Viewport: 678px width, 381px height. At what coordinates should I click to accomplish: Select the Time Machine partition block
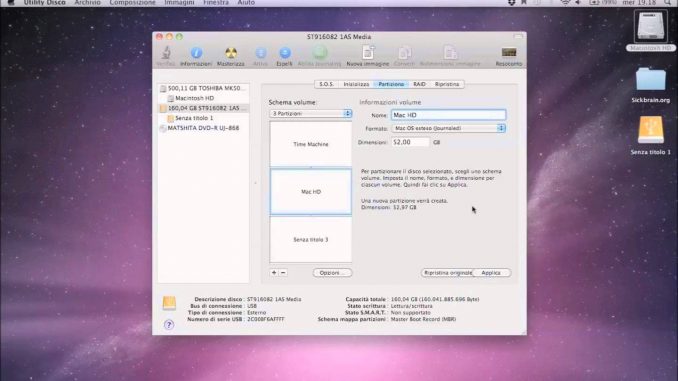[311, 144]
